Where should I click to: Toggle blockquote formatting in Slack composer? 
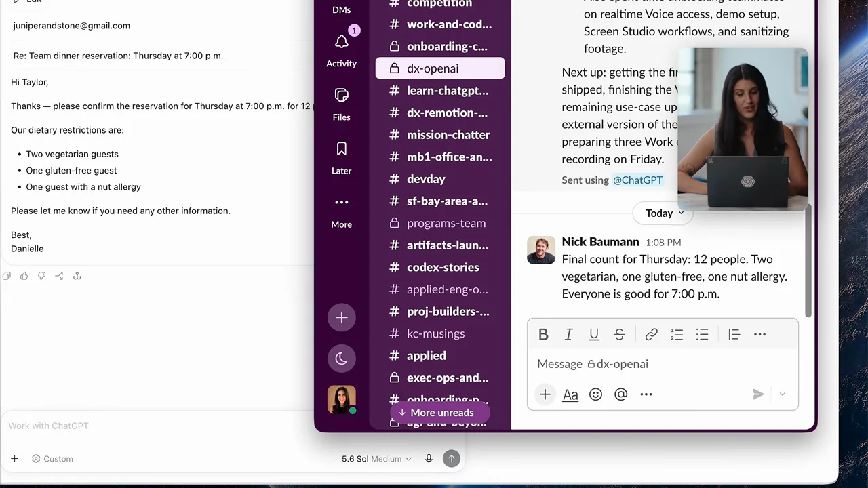pos(734,334)
